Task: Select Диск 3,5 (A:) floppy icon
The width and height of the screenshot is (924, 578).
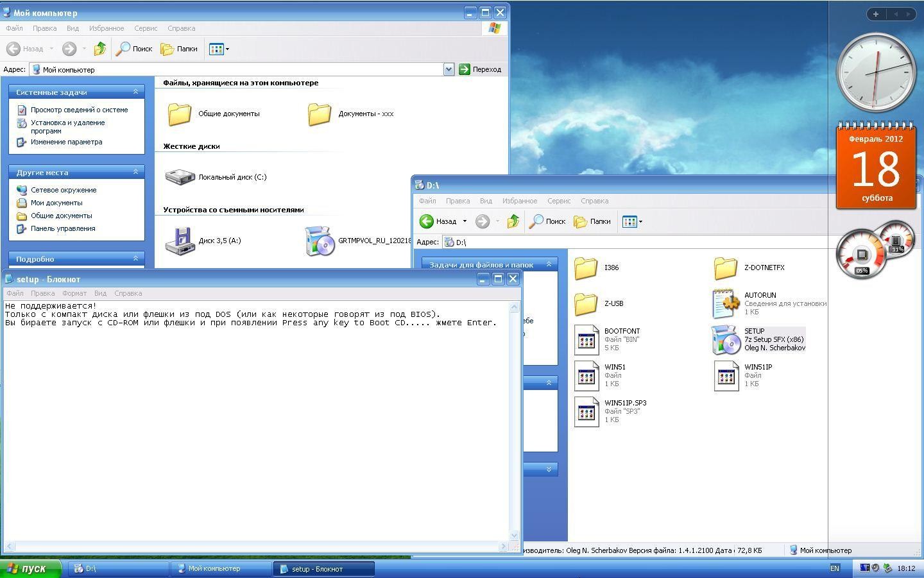Action: tap(180, 241)
